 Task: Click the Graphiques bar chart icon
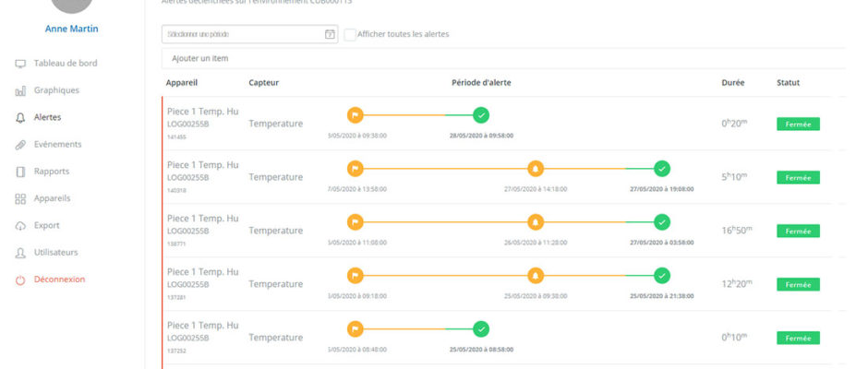pos(20,90)
